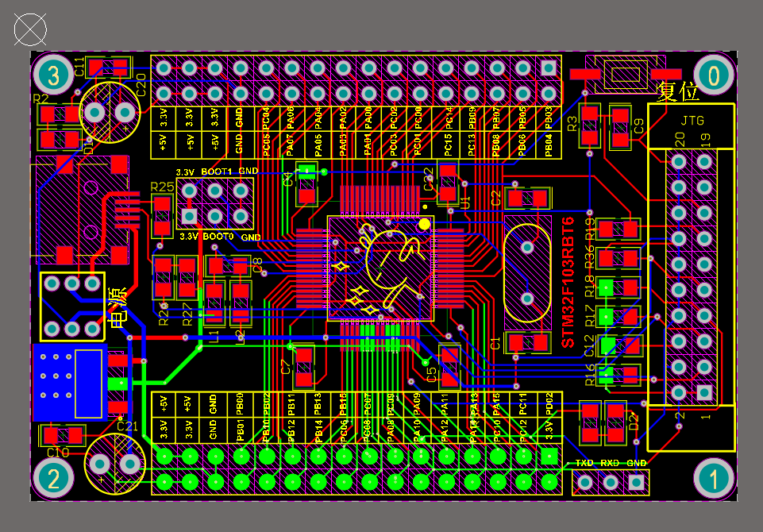Click the 复位 reset label

pyautogui.click(x=678, y=91)
